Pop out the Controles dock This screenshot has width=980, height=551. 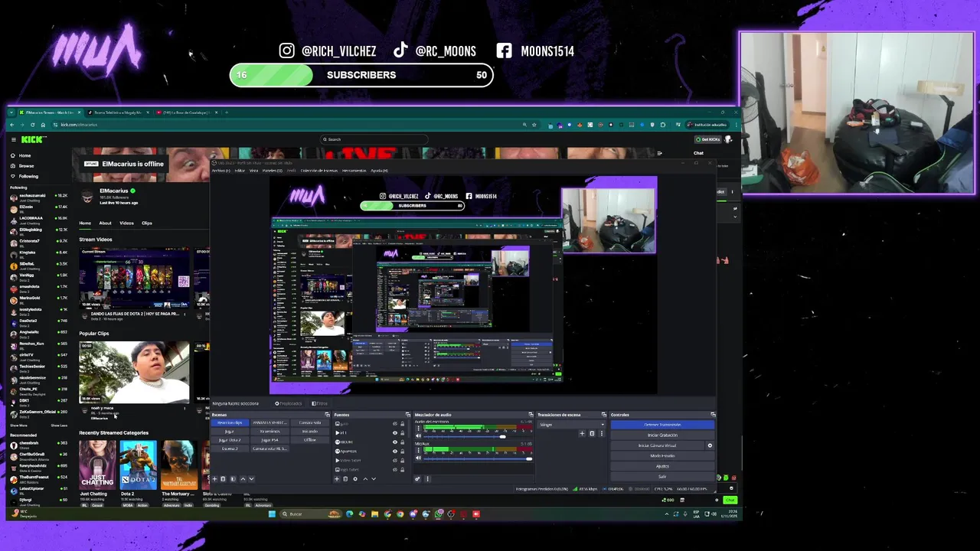coord(713,414)
